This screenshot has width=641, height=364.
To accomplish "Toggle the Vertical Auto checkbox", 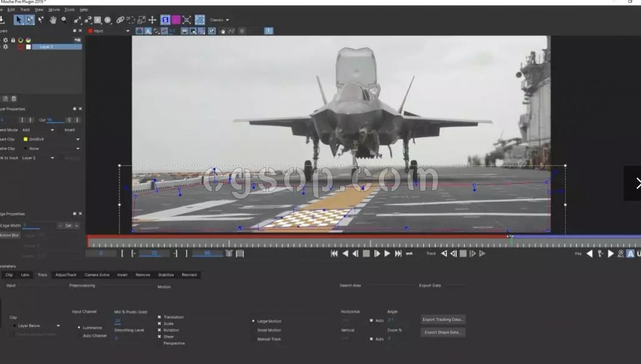I will tap(371, 339).
